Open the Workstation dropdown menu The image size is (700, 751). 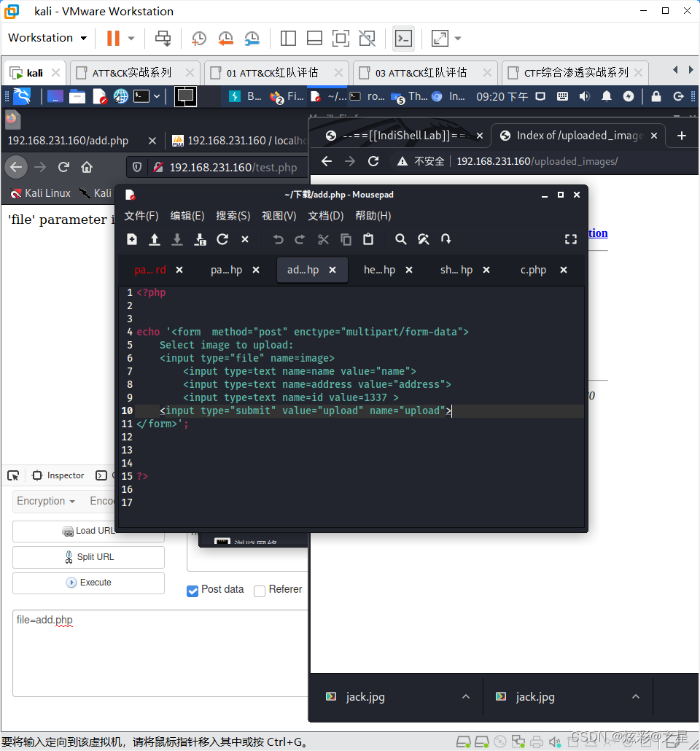(x=47, y=38)
